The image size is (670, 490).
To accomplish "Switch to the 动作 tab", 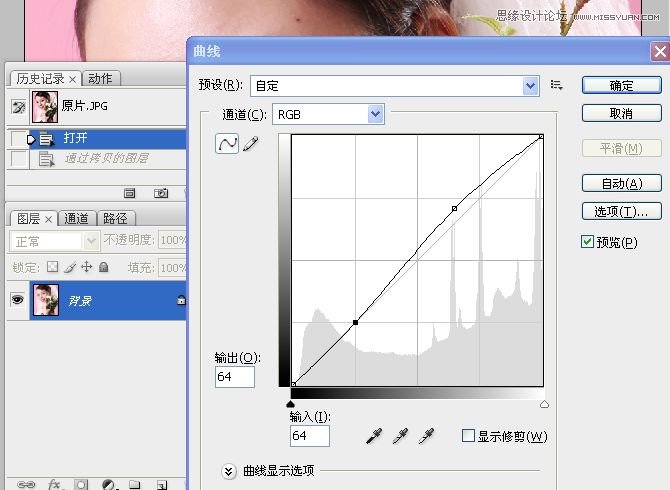I will tap(100, 79).
